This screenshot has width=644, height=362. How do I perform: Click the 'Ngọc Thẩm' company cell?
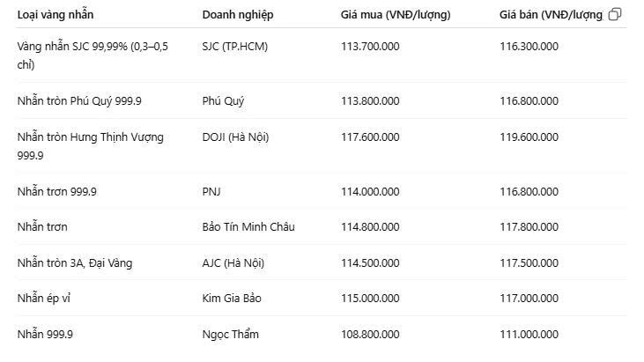pyautogui.click(x=231, y=335)
